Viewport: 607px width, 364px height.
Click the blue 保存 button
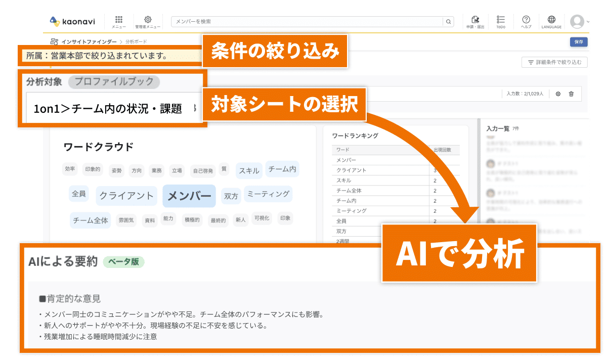click(579, 42)
